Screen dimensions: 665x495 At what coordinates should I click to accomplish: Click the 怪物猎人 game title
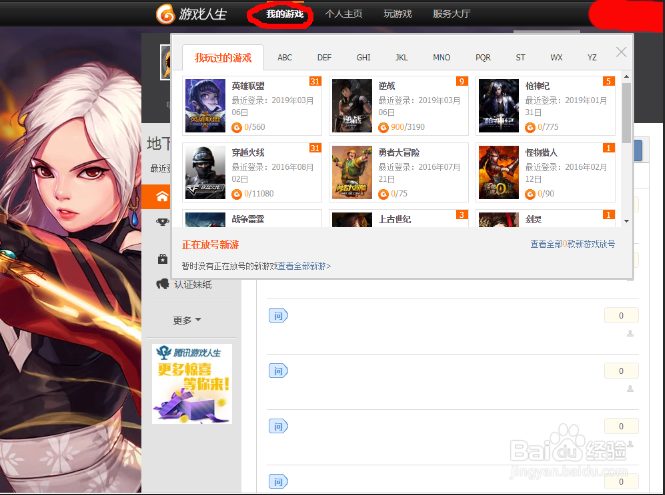(542, 153)
